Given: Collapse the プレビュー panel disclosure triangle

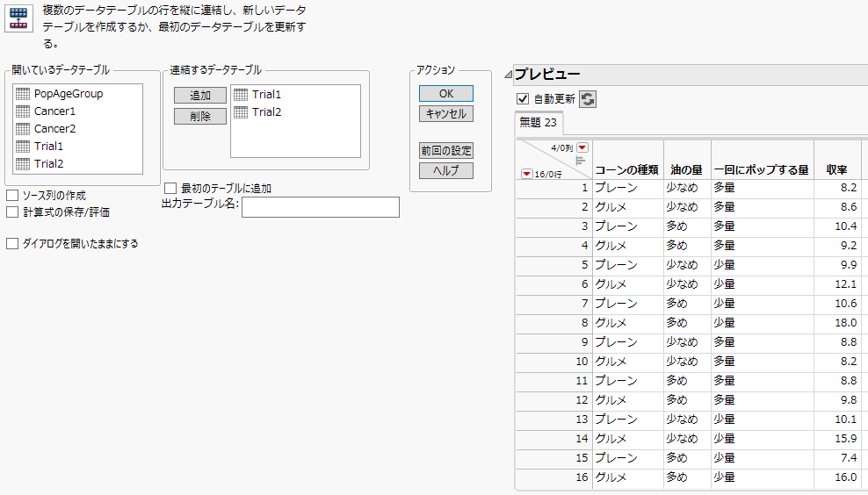Looking at the screenshot, I should [508, 75].
